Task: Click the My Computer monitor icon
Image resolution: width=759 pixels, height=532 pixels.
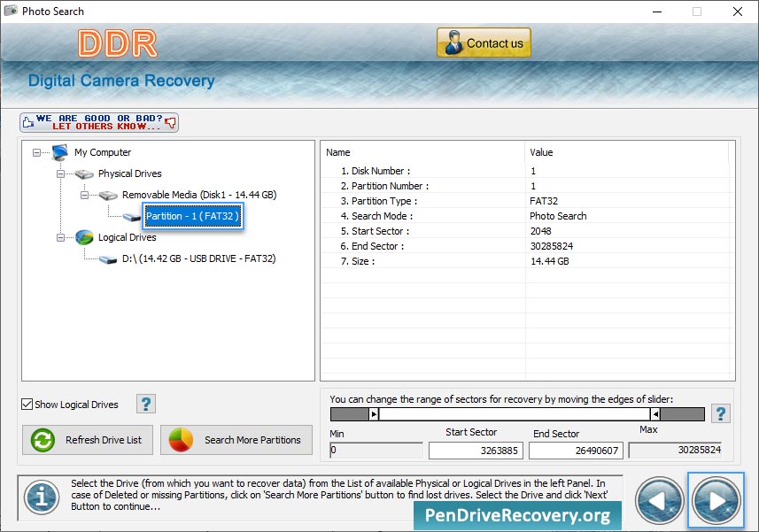Action: 60,152
